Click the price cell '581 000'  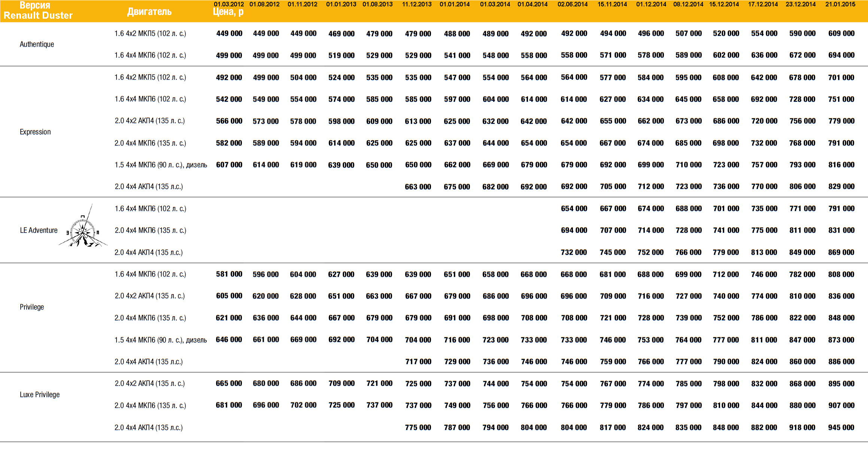(229, 274)
